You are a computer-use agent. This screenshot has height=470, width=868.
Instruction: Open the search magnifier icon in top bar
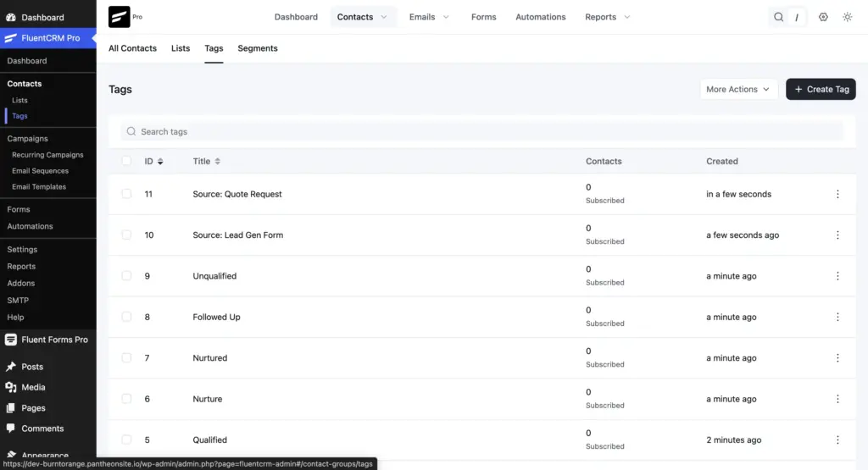click(778, 17)
